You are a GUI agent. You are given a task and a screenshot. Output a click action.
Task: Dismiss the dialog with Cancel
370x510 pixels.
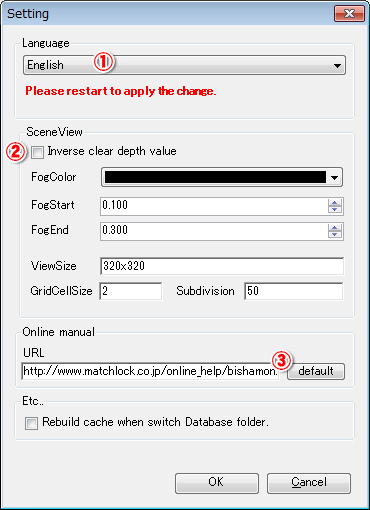point(309,483)
